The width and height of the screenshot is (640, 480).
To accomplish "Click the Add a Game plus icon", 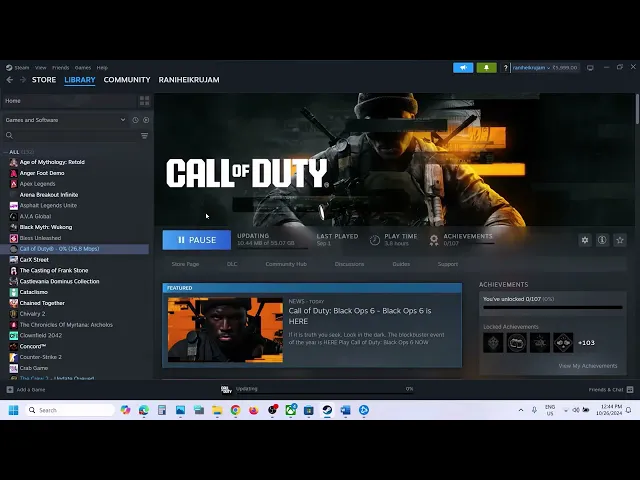I will click(x=10, y=389).
